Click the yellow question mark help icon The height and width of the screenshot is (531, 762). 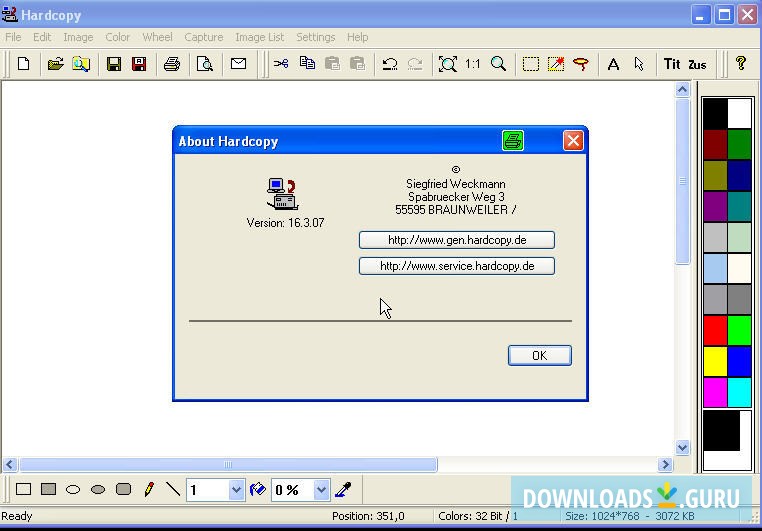[x=741, y=63]
